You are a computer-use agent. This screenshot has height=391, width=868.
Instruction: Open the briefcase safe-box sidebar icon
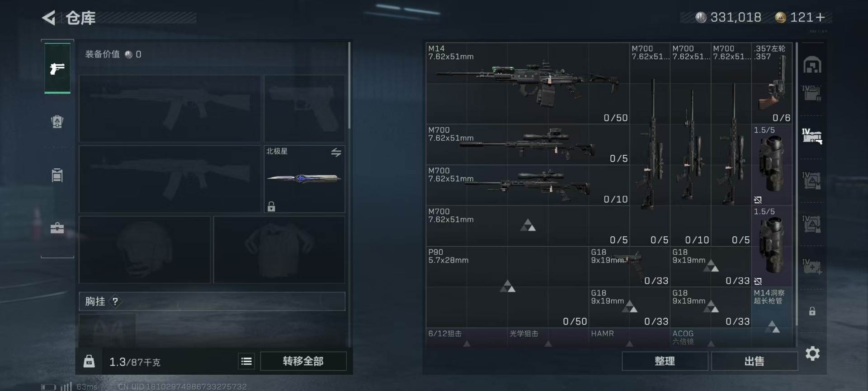[57, 228]
